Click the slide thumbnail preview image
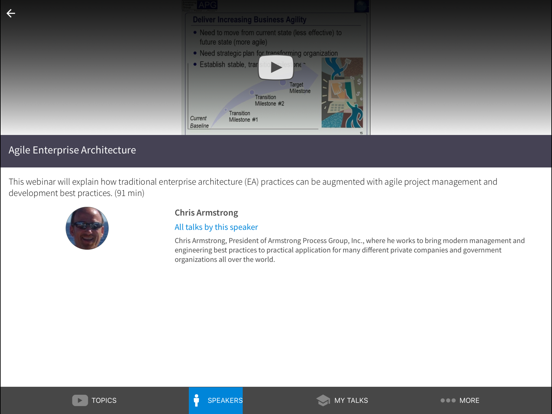The width and height of the screenshot is (552, 414). [276, 67]
